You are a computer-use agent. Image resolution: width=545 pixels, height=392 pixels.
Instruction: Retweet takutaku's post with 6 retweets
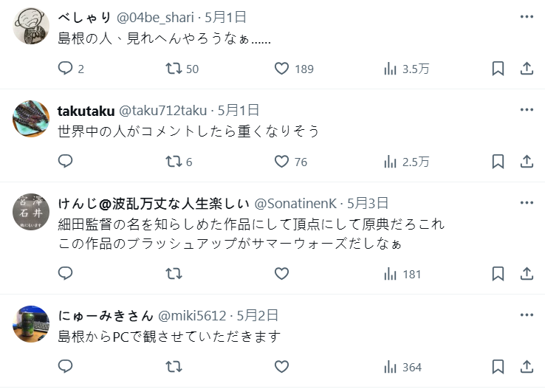coord(174,162)
